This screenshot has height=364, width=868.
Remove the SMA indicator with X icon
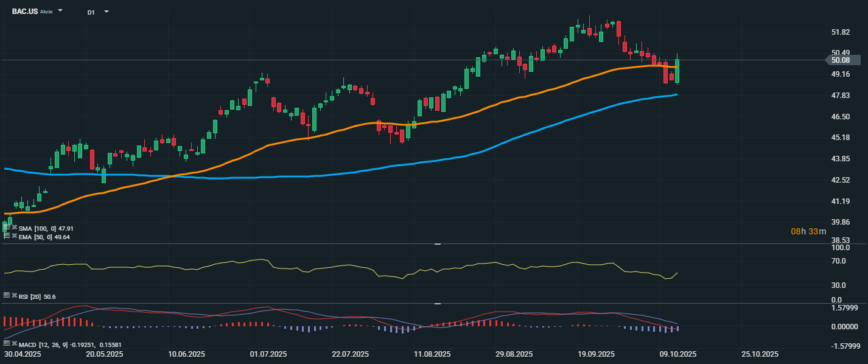click(x=14, y=228)
